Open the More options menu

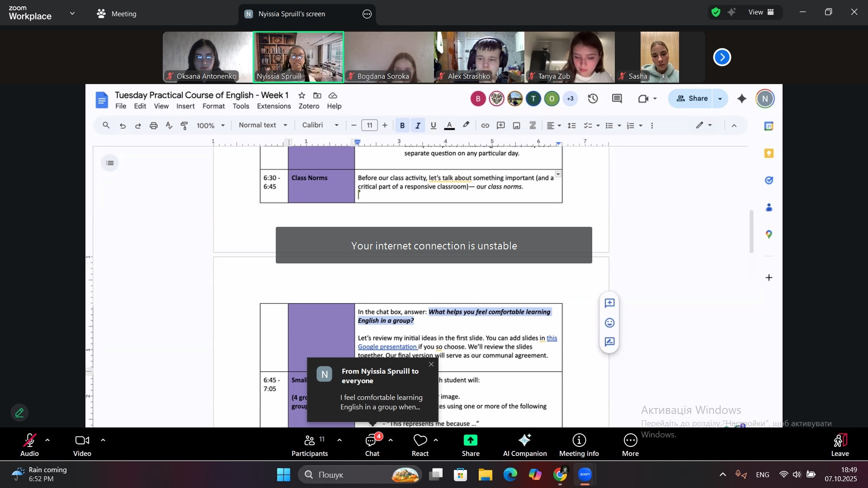coord(630,444)
